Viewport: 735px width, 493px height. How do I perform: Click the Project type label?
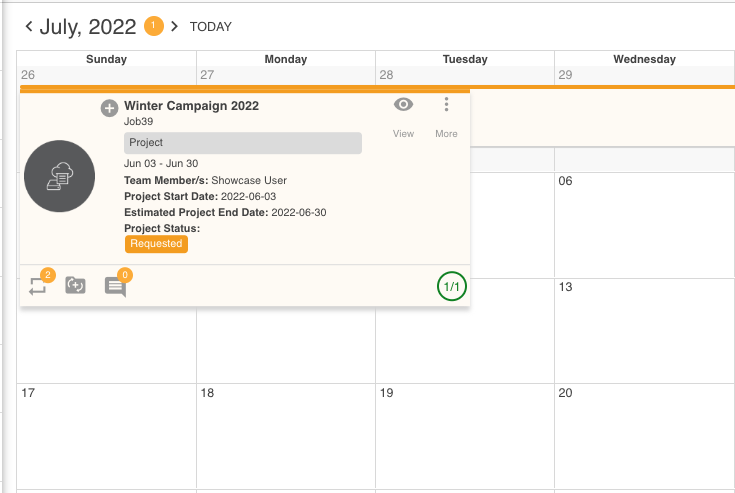pos(242,143)
